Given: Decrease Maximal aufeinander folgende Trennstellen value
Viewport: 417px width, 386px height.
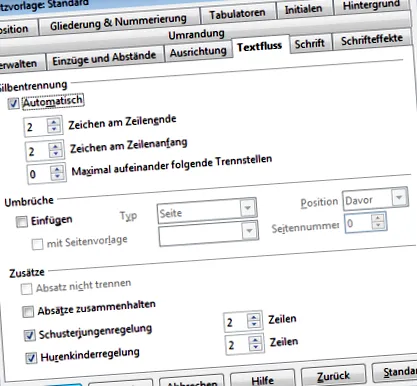Looking at the screenshot, I should pyautogui.click(x=57, y=176).
